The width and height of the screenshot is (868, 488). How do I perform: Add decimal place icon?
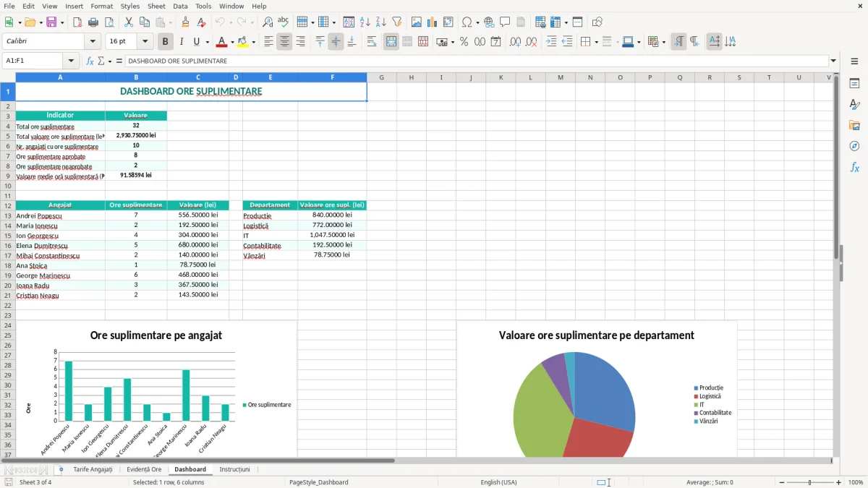(515, 42)
